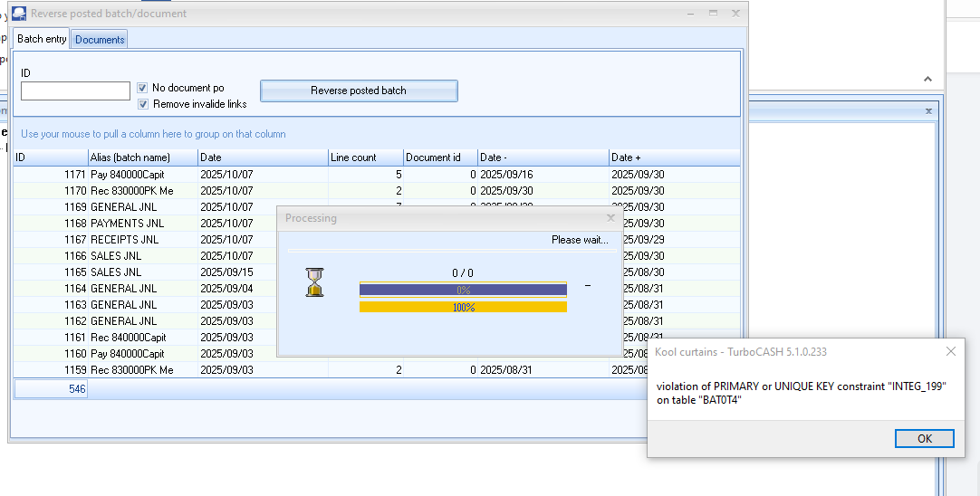This screenshot has height=496, width=980.
Task: Click the yellow 100% progress bar
Action: click(463, 308)
